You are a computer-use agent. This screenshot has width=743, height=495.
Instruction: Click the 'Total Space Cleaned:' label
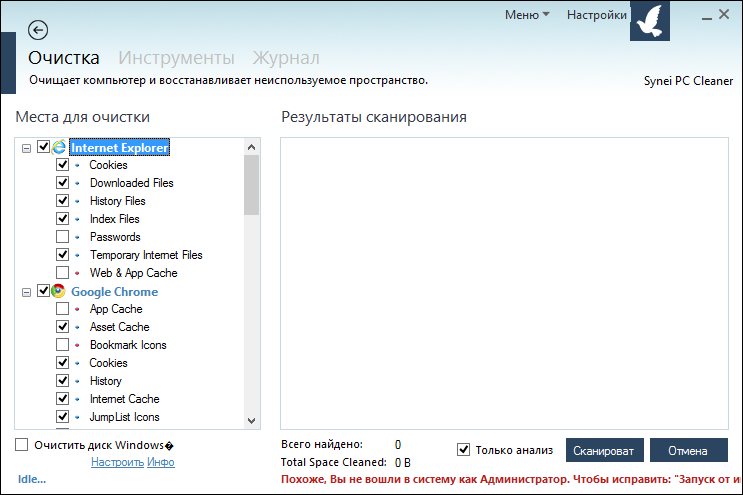334,462
